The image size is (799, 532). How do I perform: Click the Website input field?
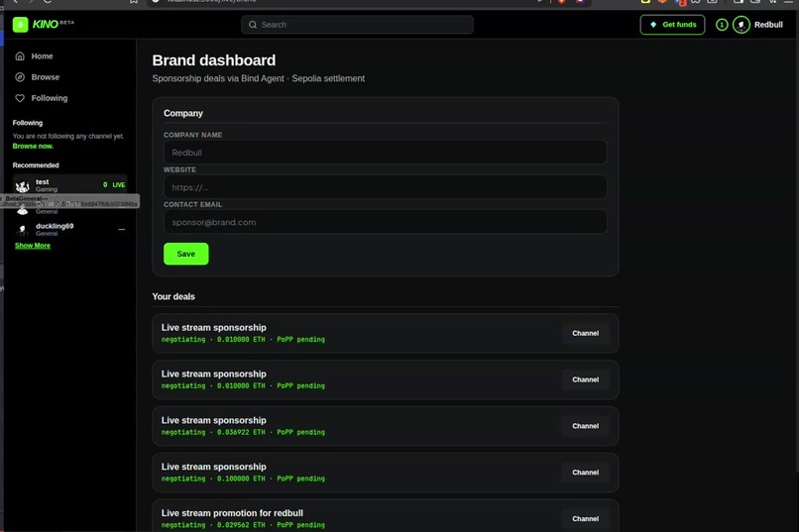pyautogui.click(x=386, y=187)
